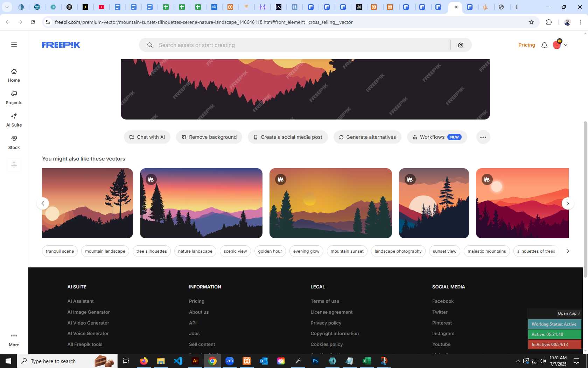This screenshot has height=368, width=588.
Task: Click the search magnifier icon
Action: coord(150,45)
